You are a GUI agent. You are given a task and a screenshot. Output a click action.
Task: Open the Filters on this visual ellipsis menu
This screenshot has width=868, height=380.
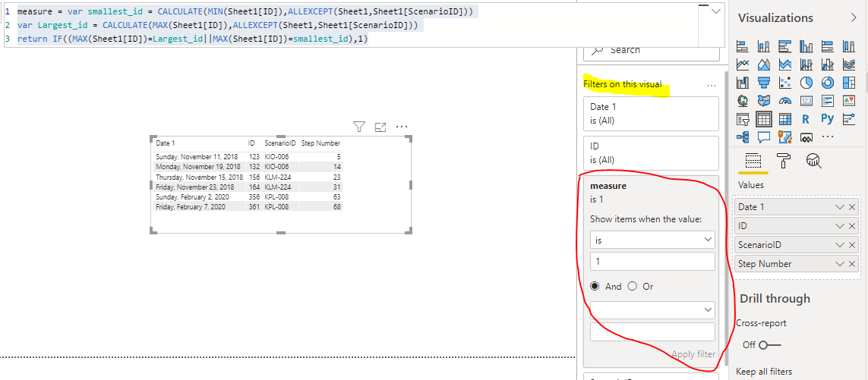[x=712, y=85]
